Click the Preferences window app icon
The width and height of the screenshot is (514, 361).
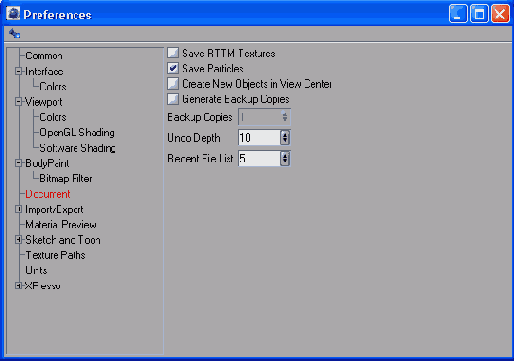13,13
